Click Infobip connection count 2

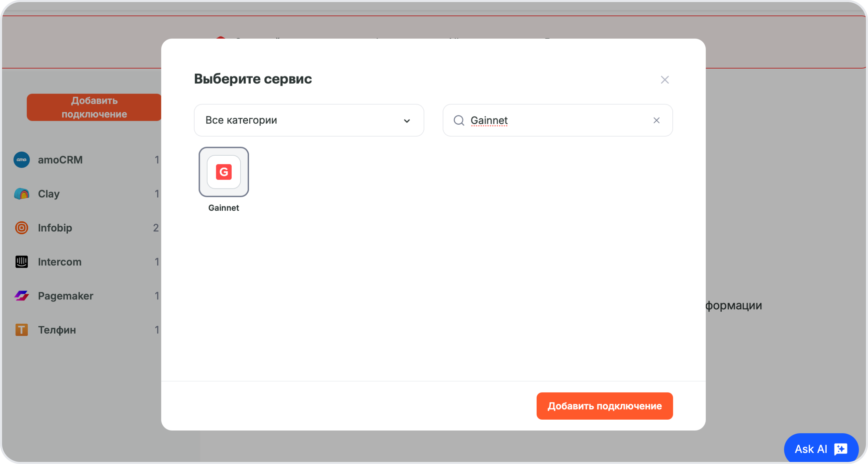point(156,228)
